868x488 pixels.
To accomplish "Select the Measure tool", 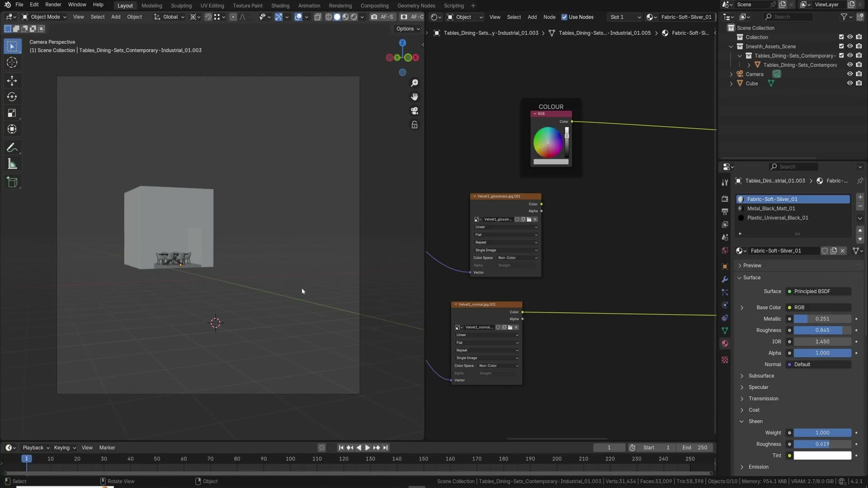I will click(x=12, y=164).
